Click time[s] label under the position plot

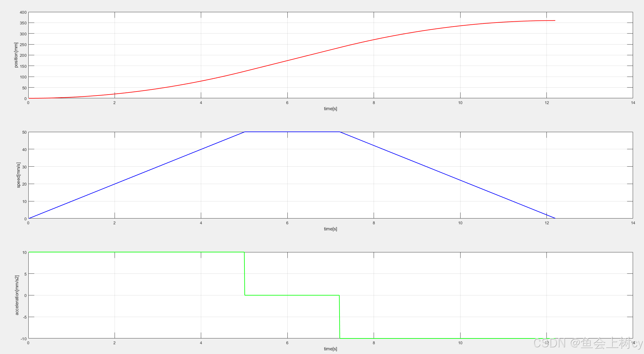[330, 109]
